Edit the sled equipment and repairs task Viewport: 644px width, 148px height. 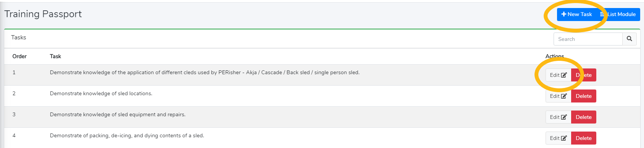pos(558,117)
